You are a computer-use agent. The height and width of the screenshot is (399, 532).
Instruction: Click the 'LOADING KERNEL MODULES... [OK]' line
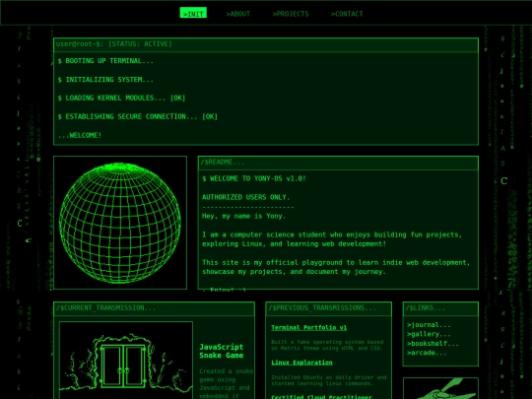pos(121,99)
